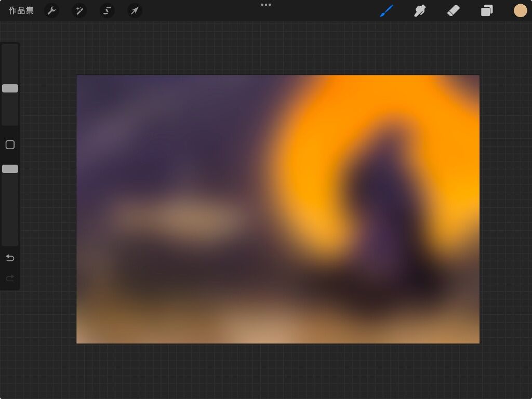532x399 pixels.
Task: Select the Brush tool
Action: (x=387, y=10)
